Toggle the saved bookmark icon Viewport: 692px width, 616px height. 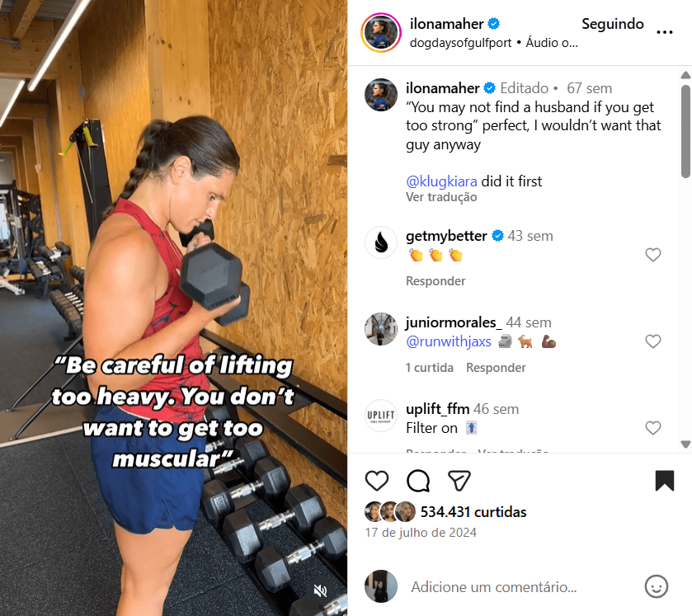click(665, 481)
